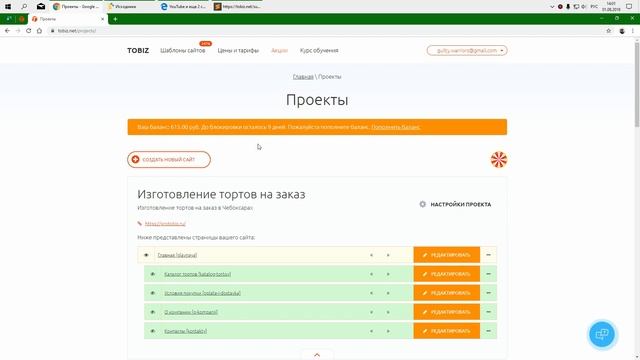Open О компании page link
Viewport: 640px width, 360px height.
191,312
